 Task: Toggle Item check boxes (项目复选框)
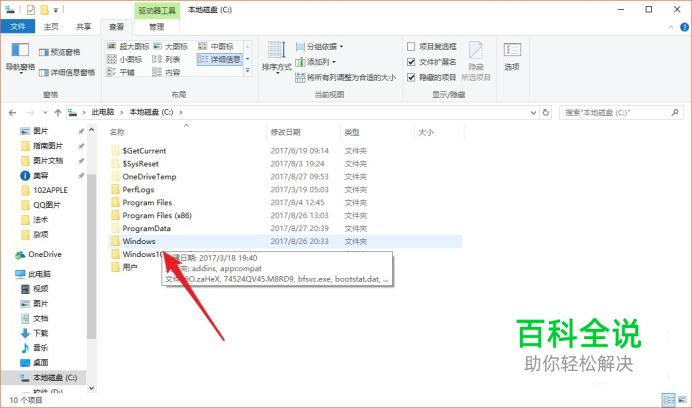click(x=432, y=46)
